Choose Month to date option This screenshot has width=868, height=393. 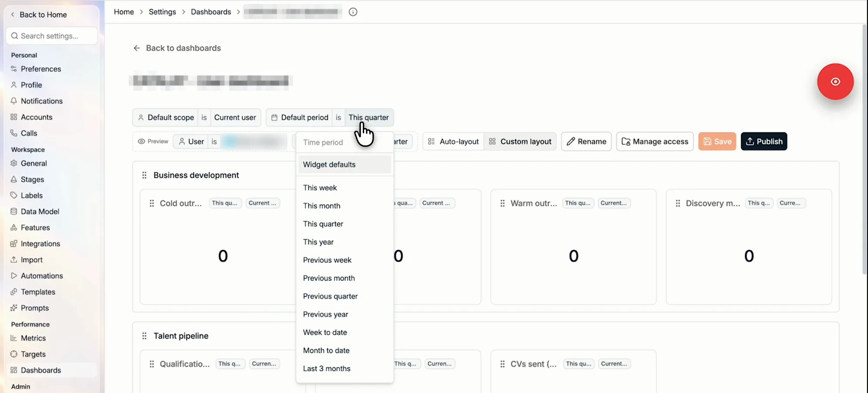(345, 350)
